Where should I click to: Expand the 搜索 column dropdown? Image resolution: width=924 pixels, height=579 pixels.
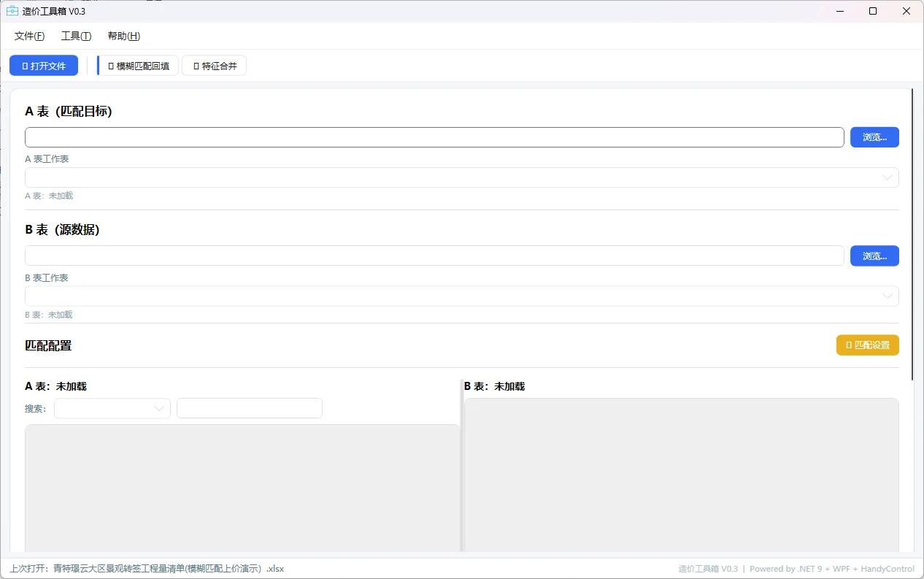[112, 408]
